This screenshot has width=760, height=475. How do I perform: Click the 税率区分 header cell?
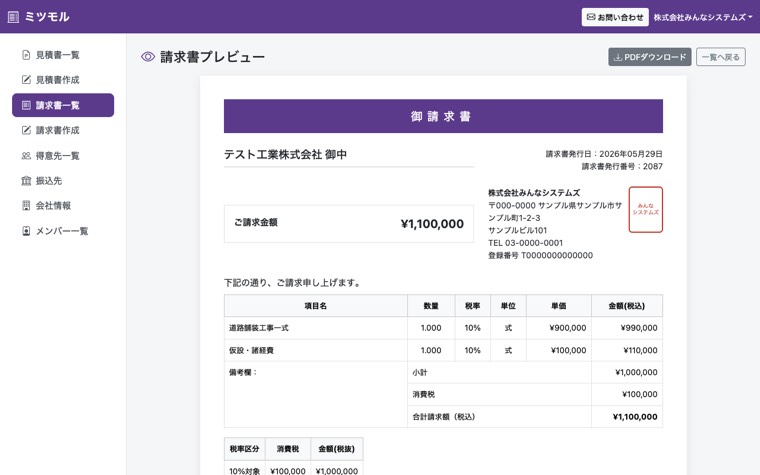[244, 449]
